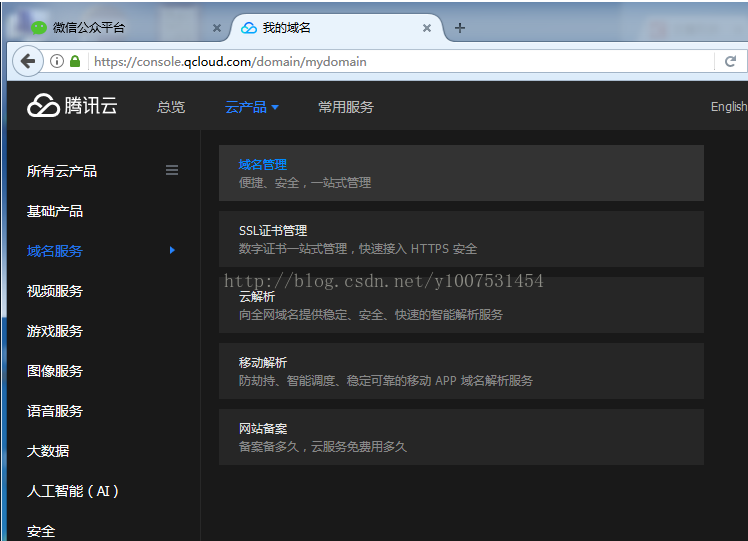This screenshot has width=748, height=541.
Task: Close the 我的域名 tab
Action: [x=427, y=28]
